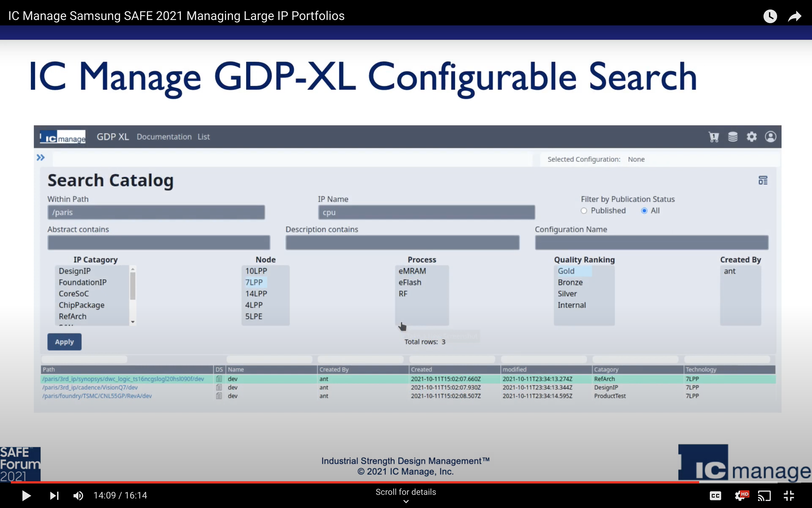The width and height of the screenshot is (812, 508).
Task: Open the synopsys dwc_logic path link
Action: click(x=123, y=379)
